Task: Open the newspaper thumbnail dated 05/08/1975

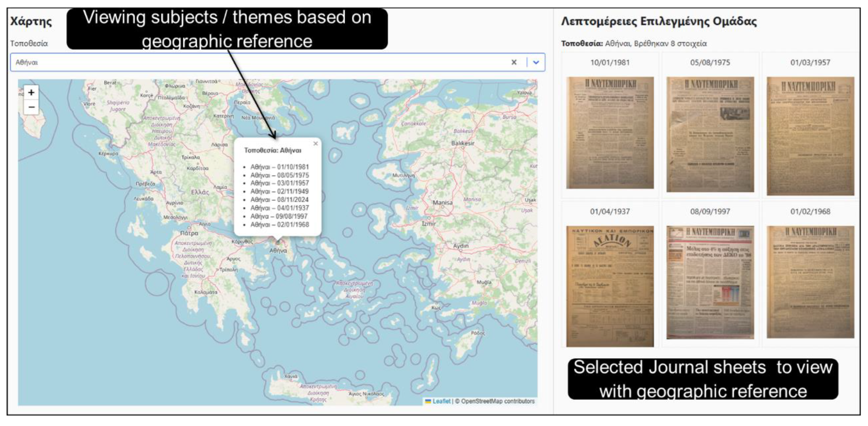Action: (710, 134)
